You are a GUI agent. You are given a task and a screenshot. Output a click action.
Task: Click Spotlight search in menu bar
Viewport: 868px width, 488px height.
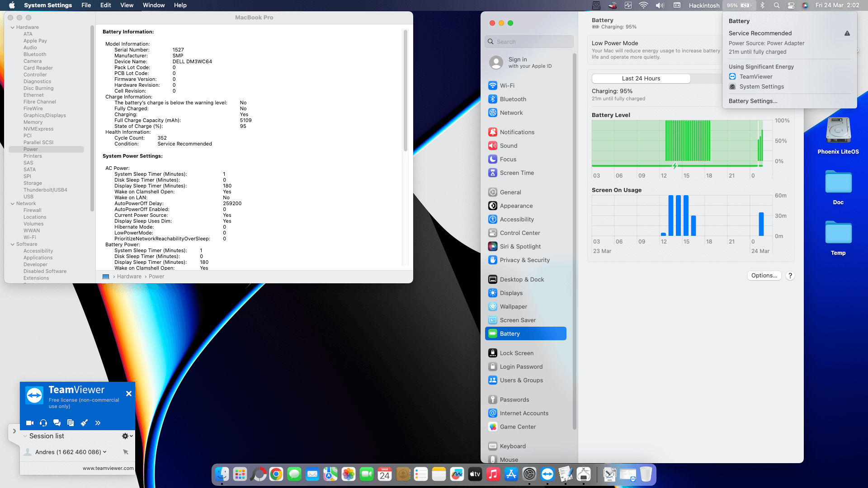point(776,5)
